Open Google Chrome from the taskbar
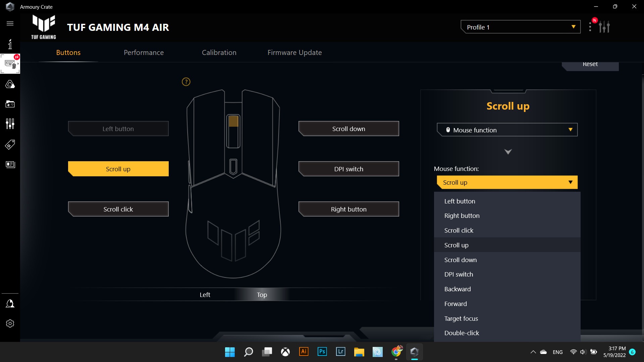644x362 pixels. (396, 352)
